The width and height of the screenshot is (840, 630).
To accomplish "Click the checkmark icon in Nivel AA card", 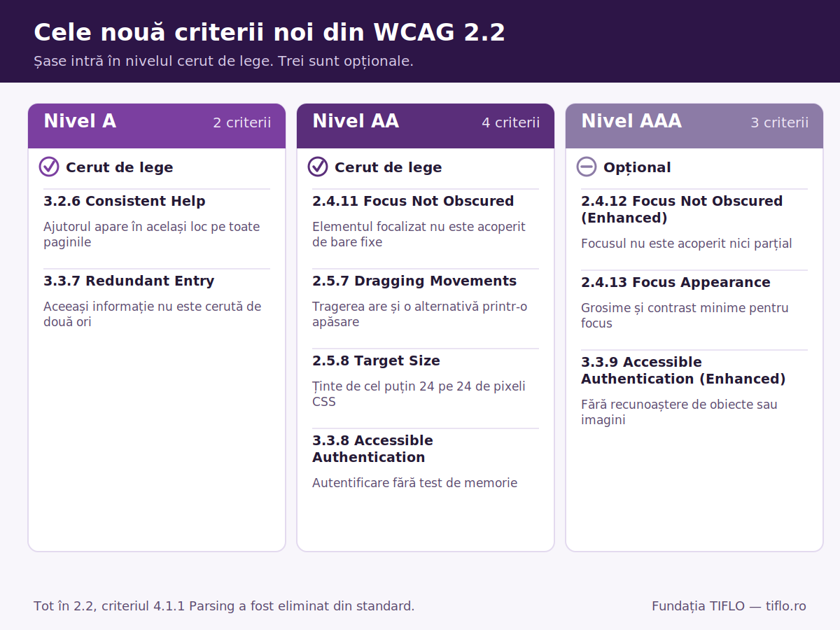I will click(318, 167).
